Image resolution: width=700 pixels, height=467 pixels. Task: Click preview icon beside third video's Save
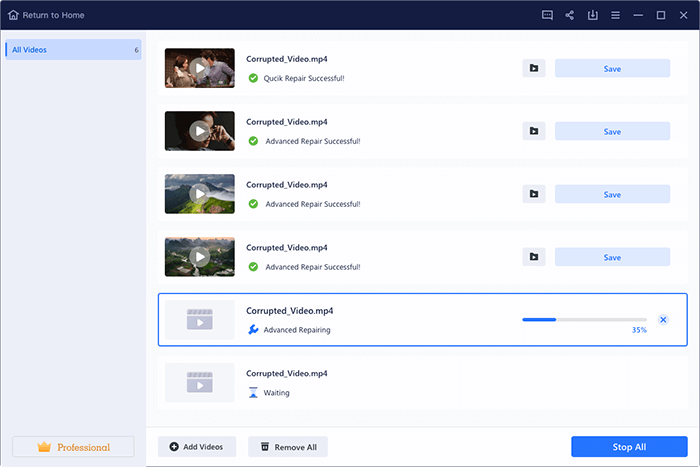pyautogui.click(x=534, y=194)
